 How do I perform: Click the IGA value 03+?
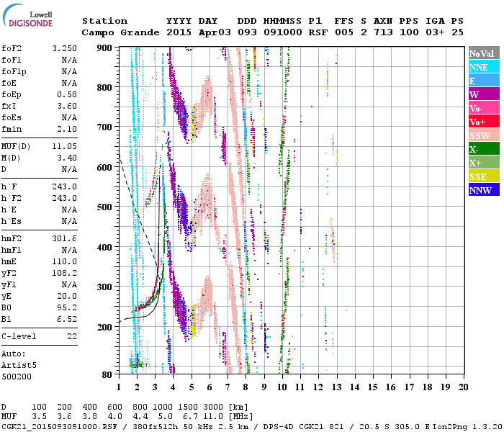tap(435, 32)
